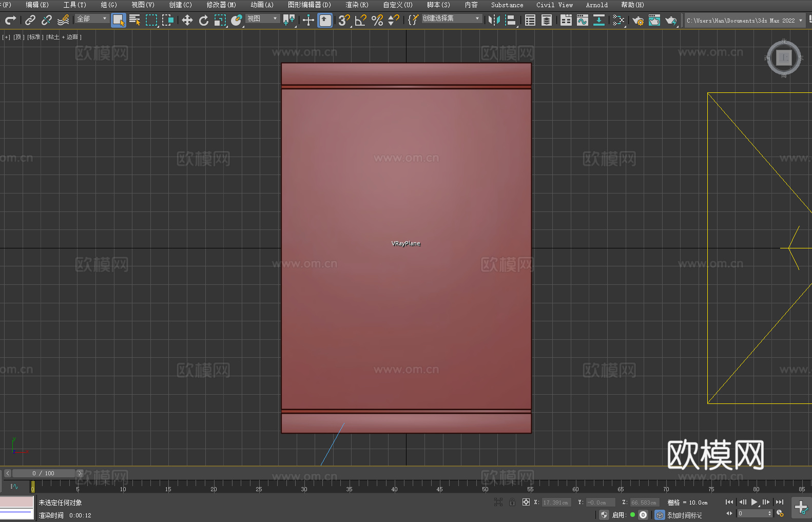The height and width of the screenshot is (522, 812).
Task: Click Render Production teapot icon
Action: (671, 20)
